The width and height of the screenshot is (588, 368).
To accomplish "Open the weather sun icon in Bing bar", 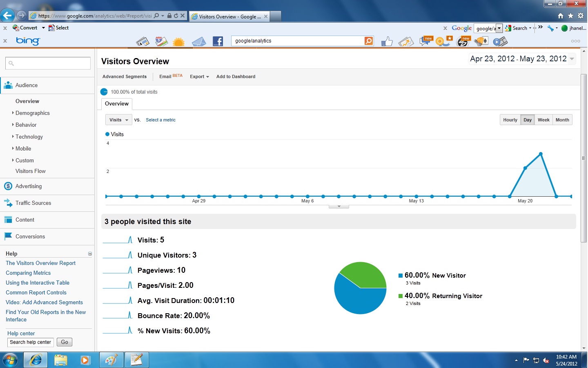I will (178, 42).
